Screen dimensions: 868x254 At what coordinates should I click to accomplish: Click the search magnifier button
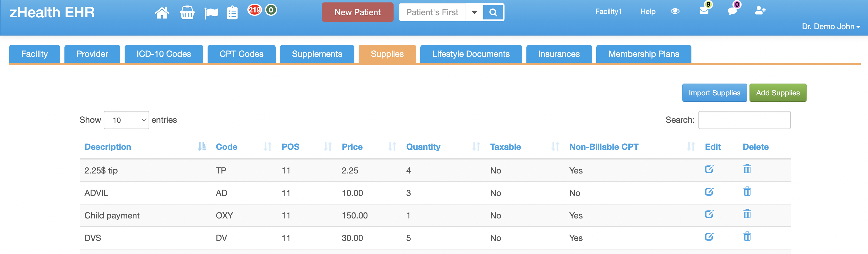click(x=493, y=12)
